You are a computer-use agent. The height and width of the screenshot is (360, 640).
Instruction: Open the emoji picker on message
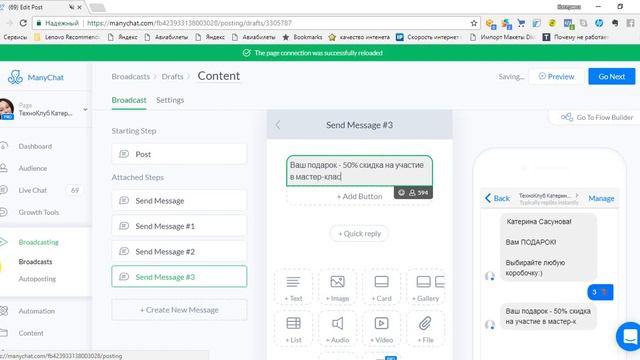(402, 193)
